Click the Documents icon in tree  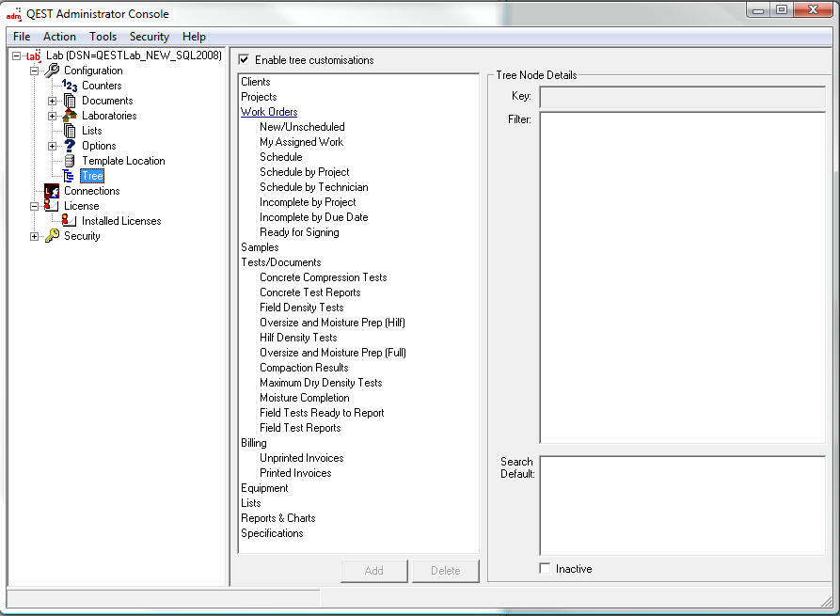point(70,101)
